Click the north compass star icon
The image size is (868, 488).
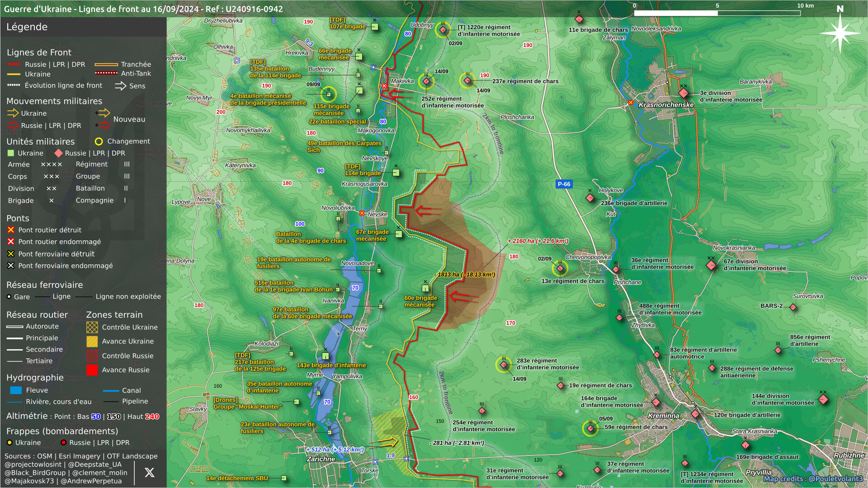tap(840, 33)
